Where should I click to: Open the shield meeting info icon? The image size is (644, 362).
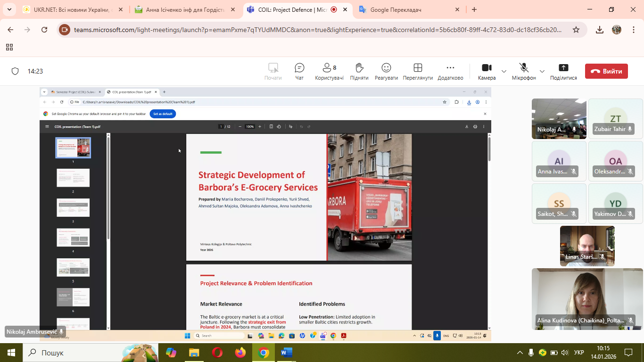point(15,71)
